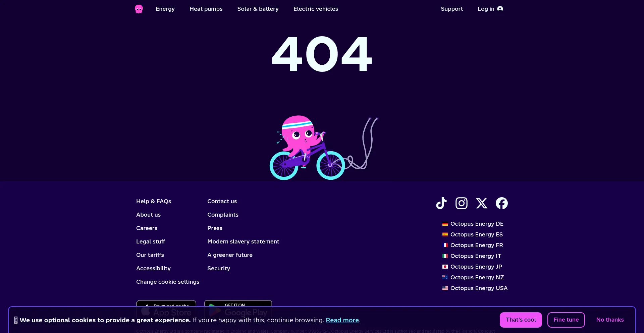Click Change cookie settings

[x=168, y=282]
